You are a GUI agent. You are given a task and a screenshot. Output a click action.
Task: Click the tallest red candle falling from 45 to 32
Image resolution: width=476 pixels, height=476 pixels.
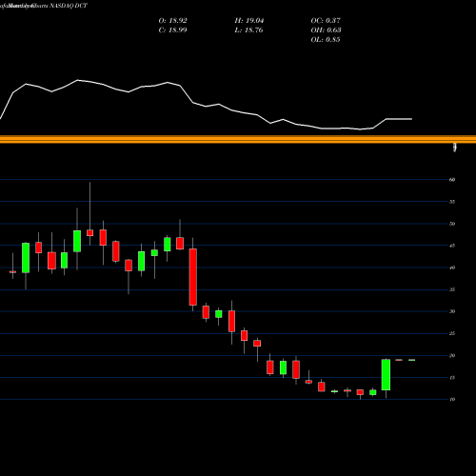193,277
